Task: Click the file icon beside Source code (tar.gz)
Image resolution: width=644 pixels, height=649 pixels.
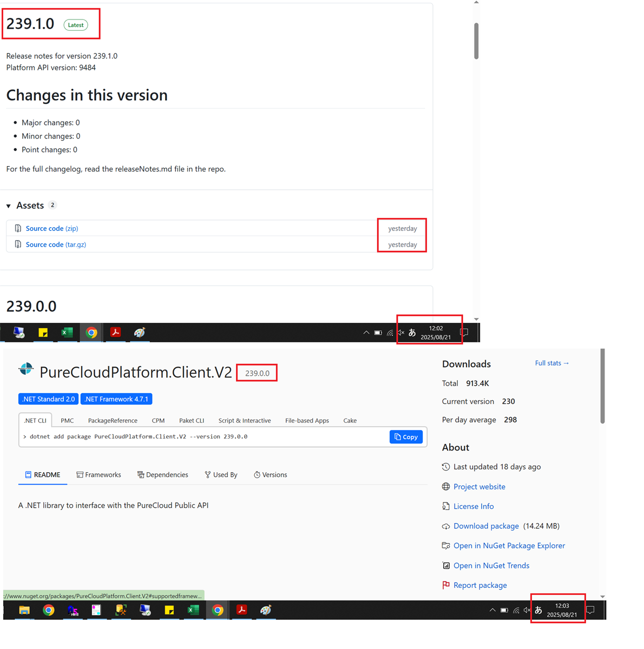Action: click(18, 244)
